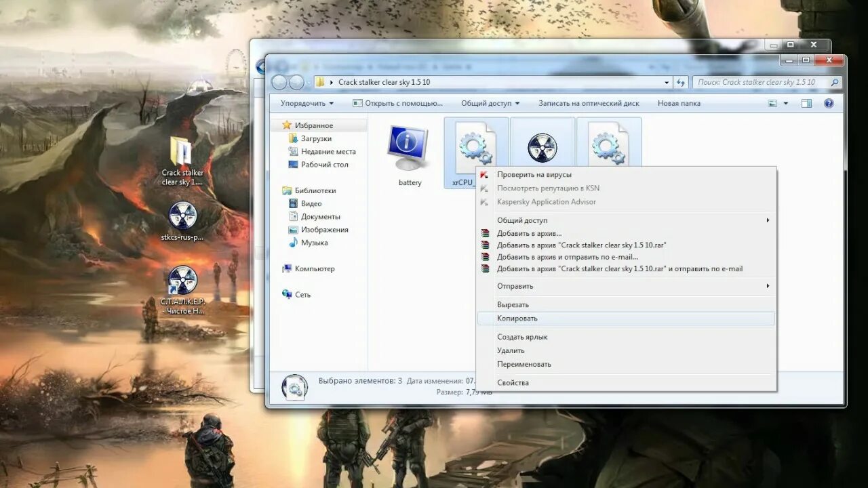The image size is (868, 488).
Task: Click the search magnifier icon
Action: point(834,82)
